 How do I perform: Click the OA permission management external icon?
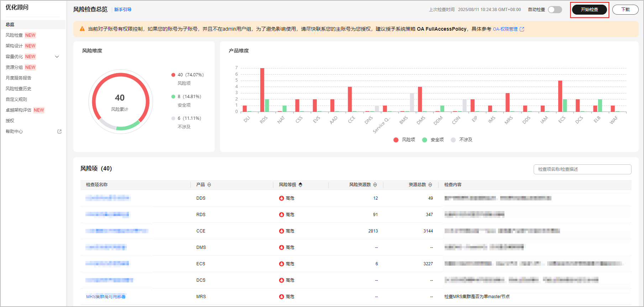(x=522, y=29)
